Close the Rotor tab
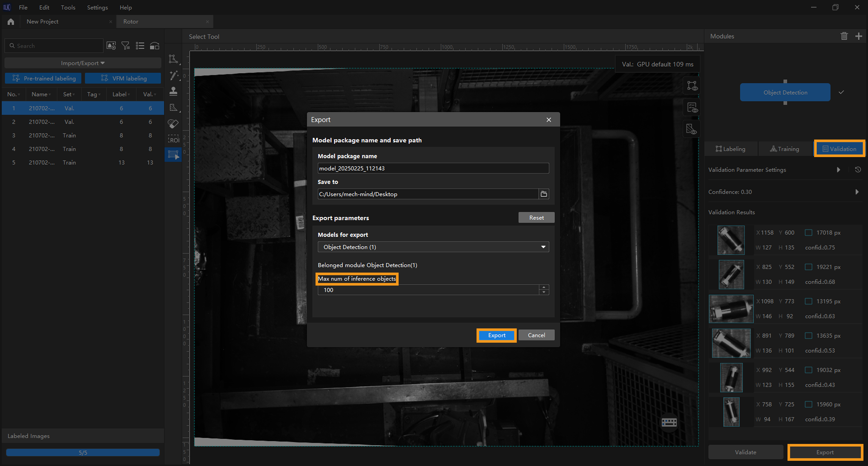 (x=207, y=21)
